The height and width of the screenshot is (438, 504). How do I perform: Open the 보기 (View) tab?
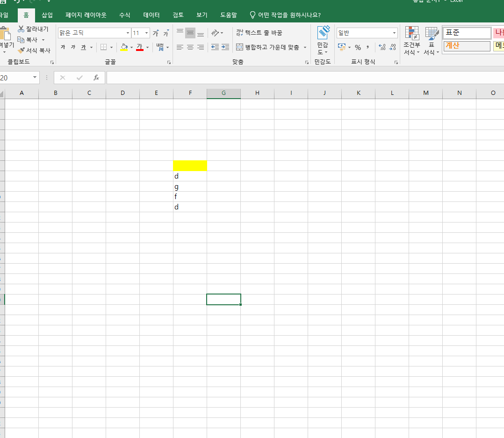pos(202,15)
